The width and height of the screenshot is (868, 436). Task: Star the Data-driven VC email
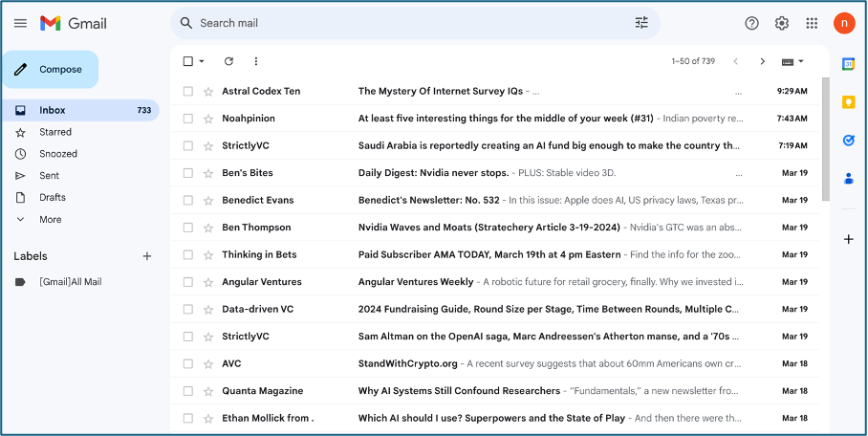pos(208,310)
